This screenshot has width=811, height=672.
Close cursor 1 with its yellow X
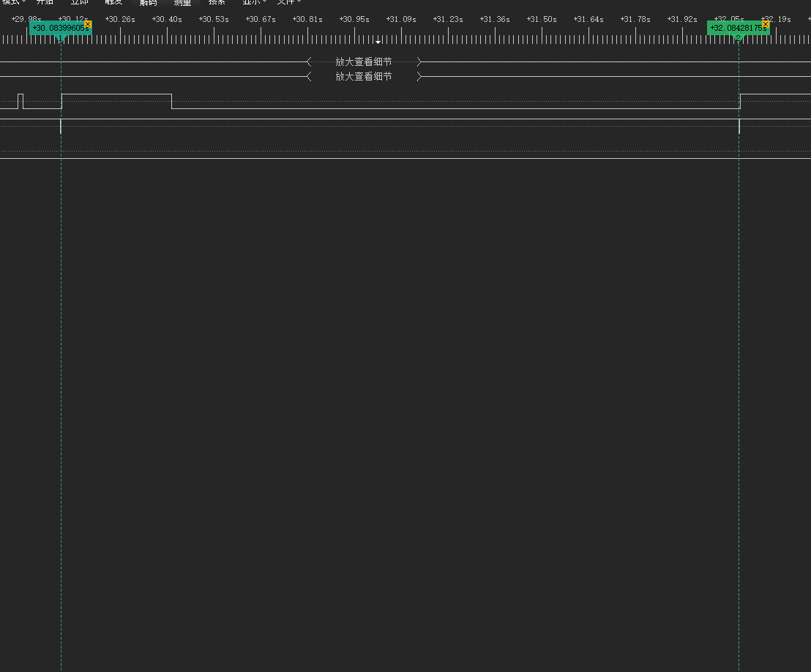pyautogui.click(x=88, y=24)
